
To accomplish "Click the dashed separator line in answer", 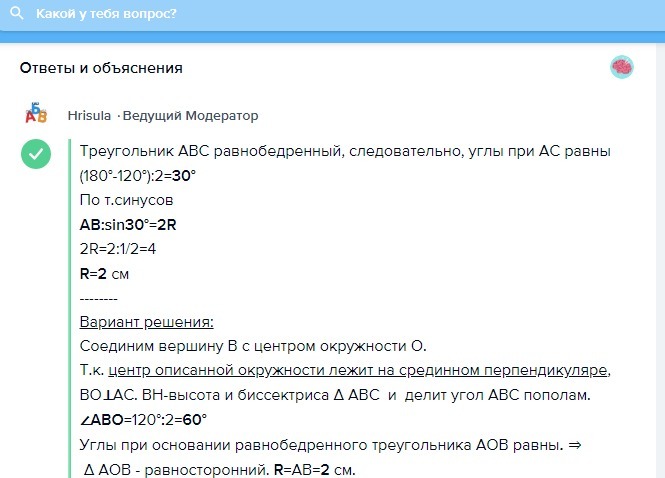I will (x=98, y=299).
